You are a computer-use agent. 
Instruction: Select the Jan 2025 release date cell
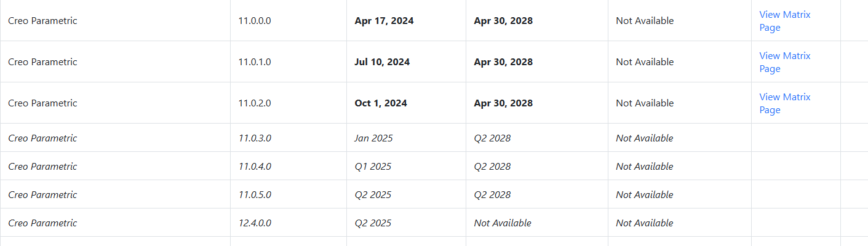coord(373,138)
